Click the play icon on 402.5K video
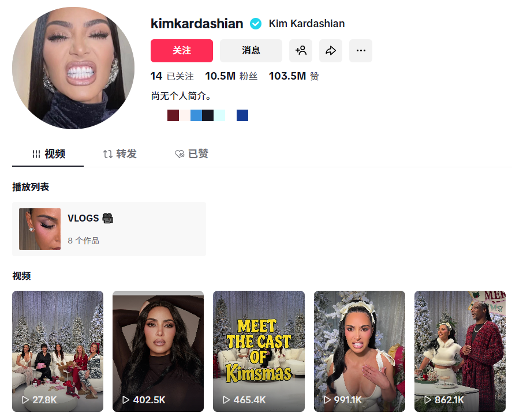 tap(126, 400)
